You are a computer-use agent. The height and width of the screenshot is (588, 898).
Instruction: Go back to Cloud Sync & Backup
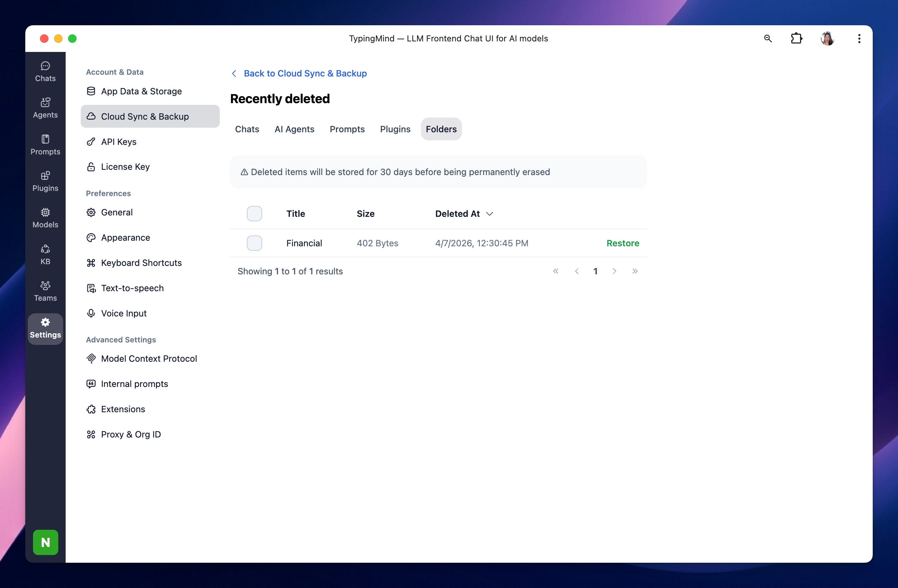tap(305, 73)
